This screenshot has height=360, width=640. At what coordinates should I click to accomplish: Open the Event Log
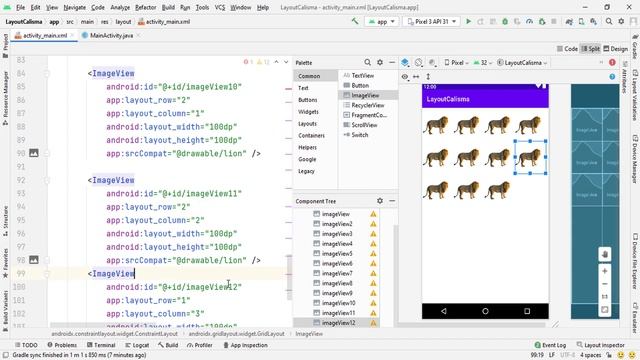coord(550,345)
